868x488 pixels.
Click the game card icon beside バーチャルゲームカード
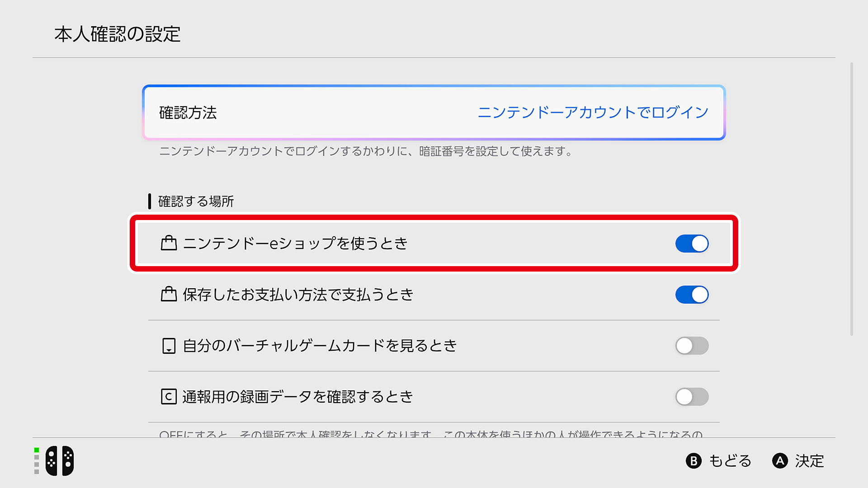[x=169, y=346]
